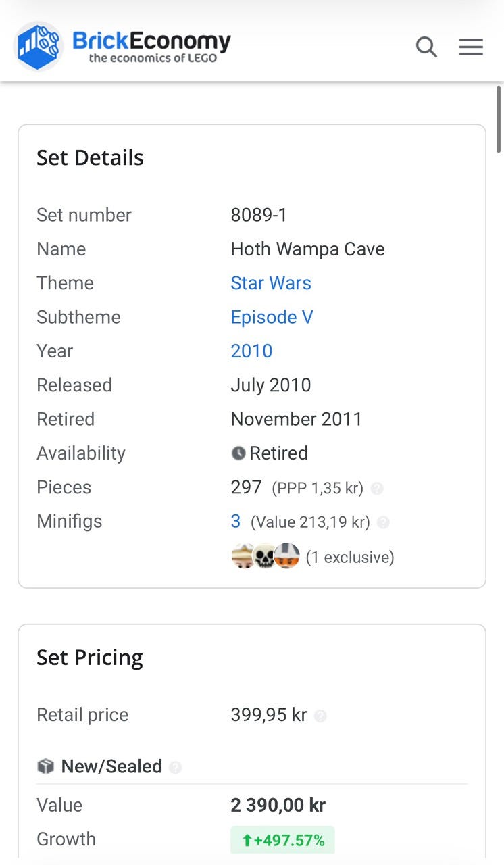Select the orange pilot minifig thumbnail
The height and width of the screenshot is (865, 504).
pos(287,556)
